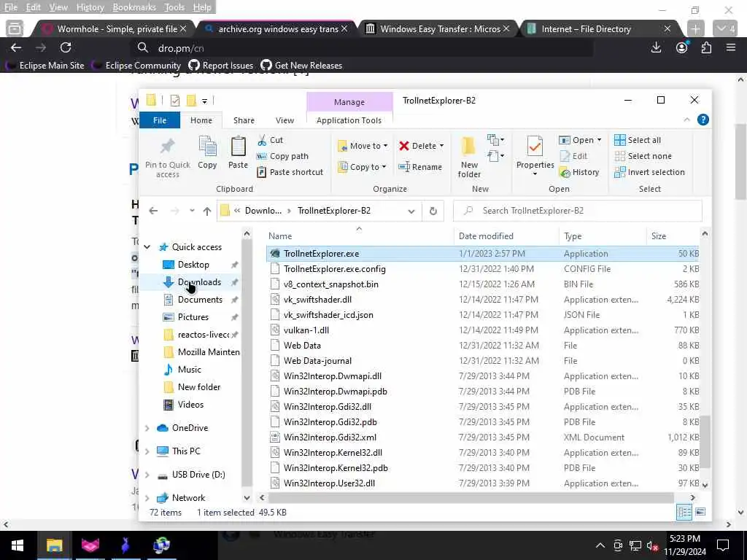The width and height of the screenshot is (747, 560).
Task: Click Invert selection in ribbon
Action: point(649,172)
